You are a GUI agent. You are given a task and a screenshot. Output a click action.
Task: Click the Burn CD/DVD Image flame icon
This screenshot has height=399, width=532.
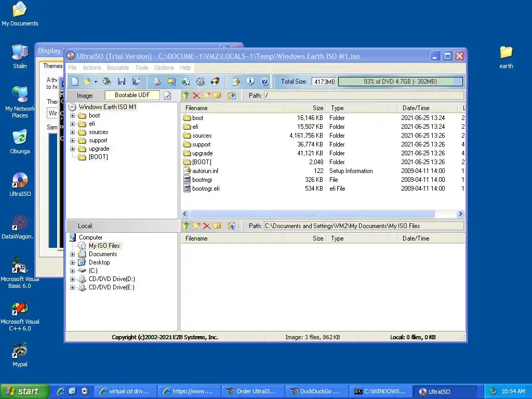click(x=215, y=82)
